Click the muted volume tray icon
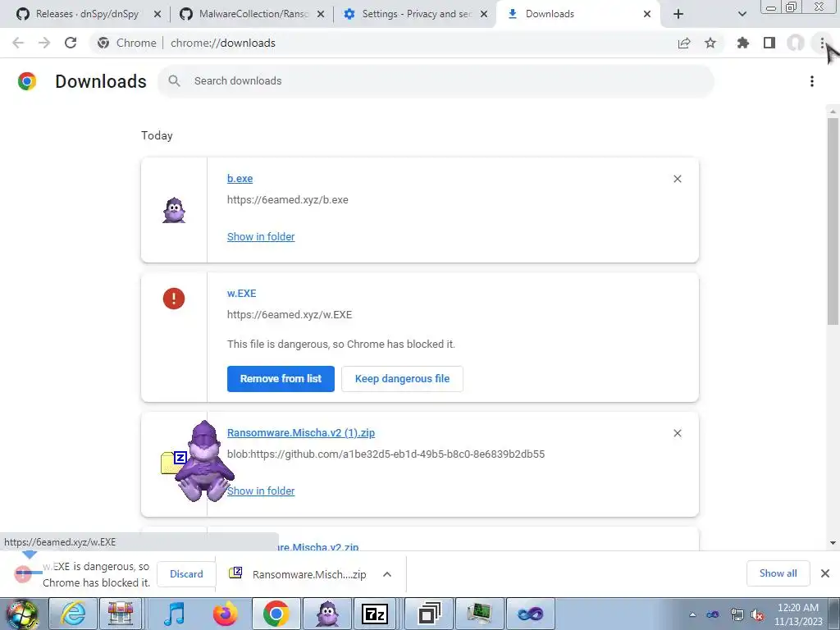 tap(757, 615)
